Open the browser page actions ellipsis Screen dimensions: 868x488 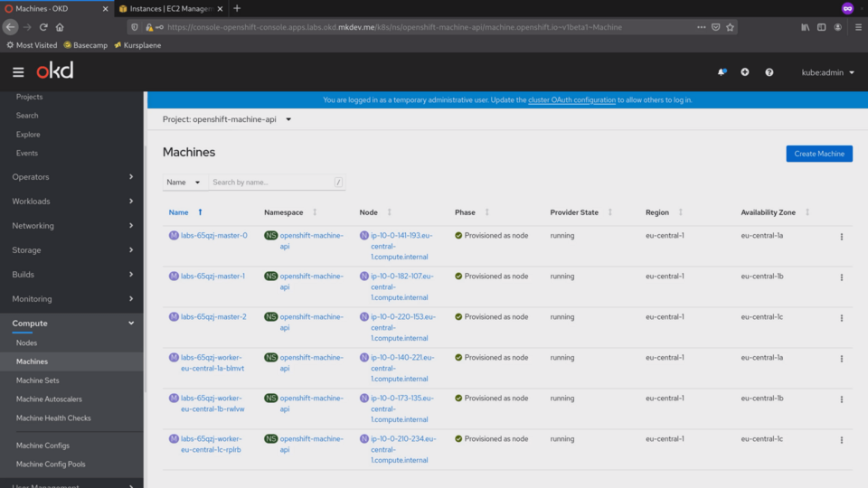tap(702, 27)
